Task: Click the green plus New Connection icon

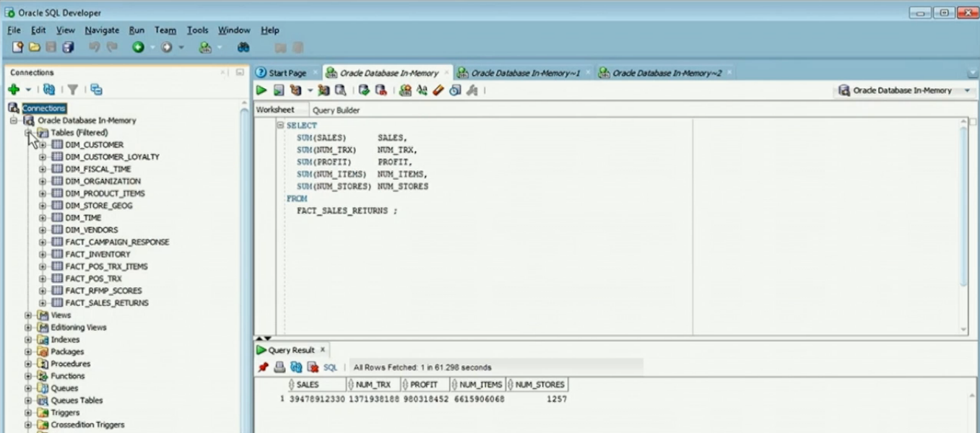Action: pos(14,89)
